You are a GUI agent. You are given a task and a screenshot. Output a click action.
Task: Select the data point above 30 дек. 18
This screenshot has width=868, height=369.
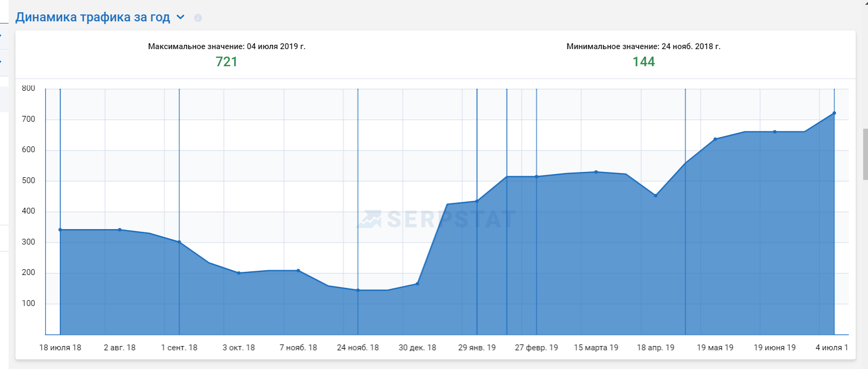[417, 284]
